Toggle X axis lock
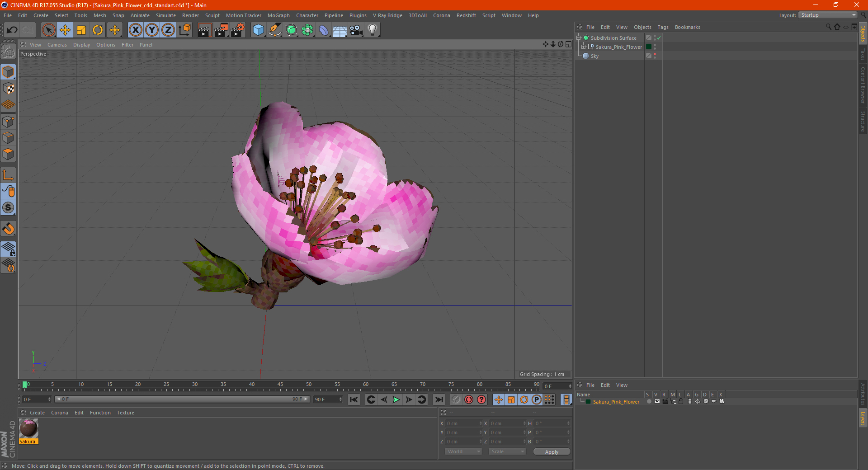868x470 pixels. coord(135,30)
